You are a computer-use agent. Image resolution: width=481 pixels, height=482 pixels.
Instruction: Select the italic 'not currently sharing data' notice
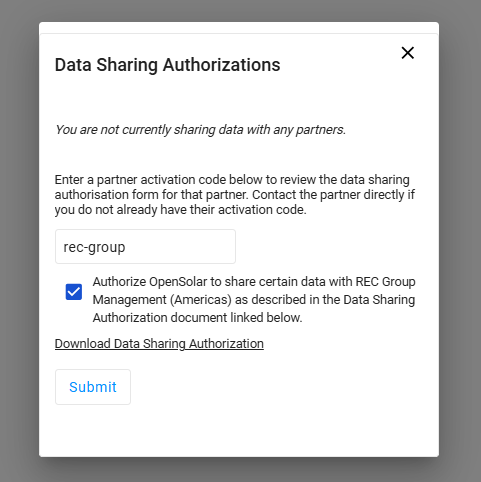click(x=200, y=130)
